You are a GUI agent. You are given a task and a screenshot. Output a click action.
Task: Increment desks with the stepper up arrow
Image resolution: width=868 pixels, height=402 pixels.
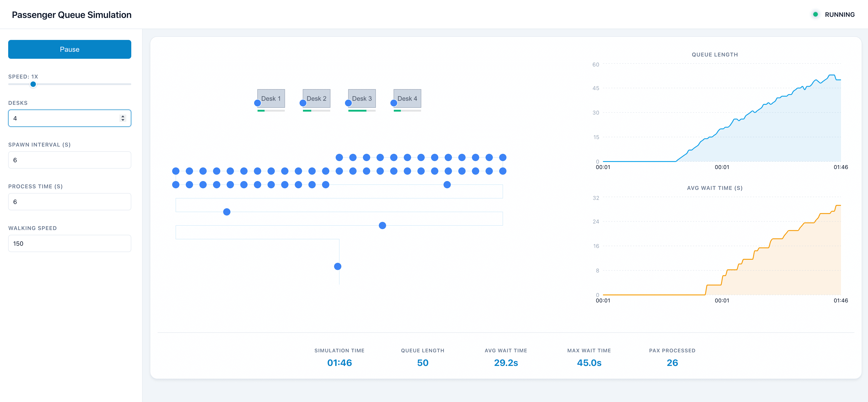pyautogui.click(x=123, y=116)
